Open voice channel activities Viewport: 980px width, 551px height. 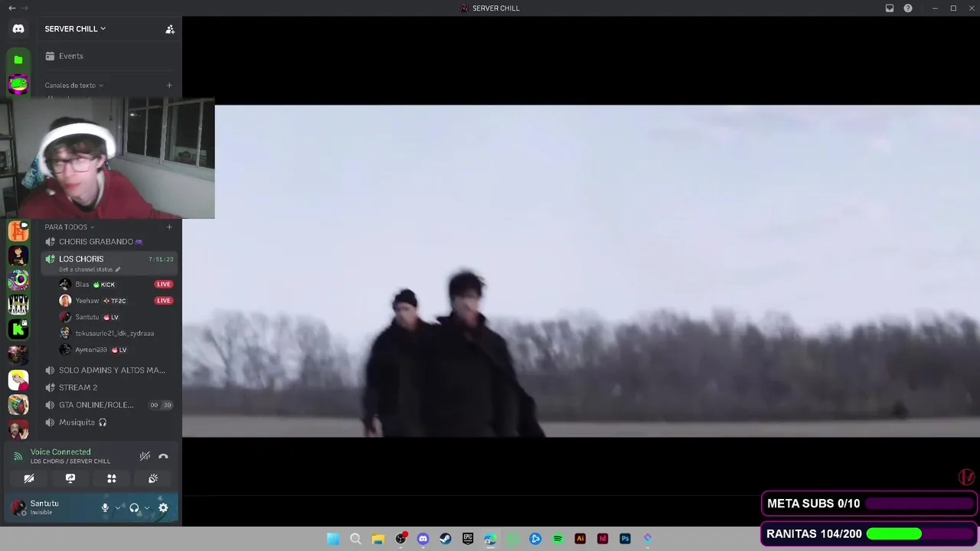(112, 478)
